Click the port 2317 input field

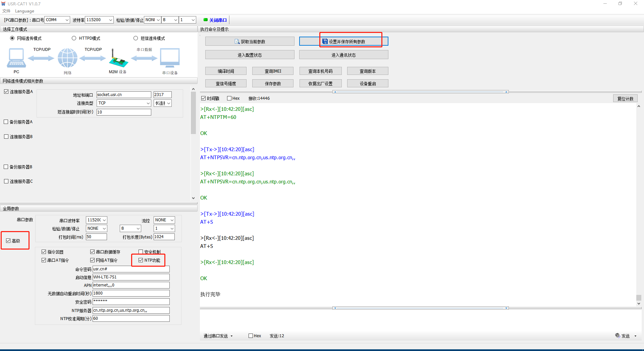[x=163, y=95]
